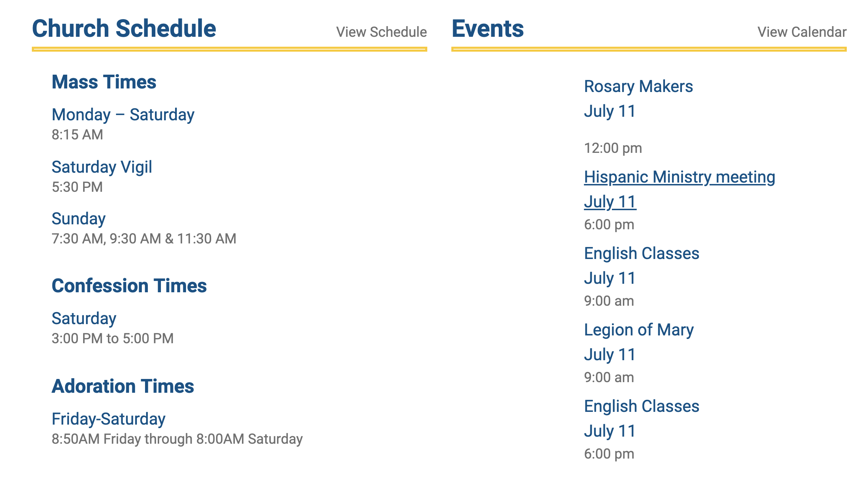The image size is (868, 489).
Task: Click the underlined July 11 date link
Action: (610, 202)
